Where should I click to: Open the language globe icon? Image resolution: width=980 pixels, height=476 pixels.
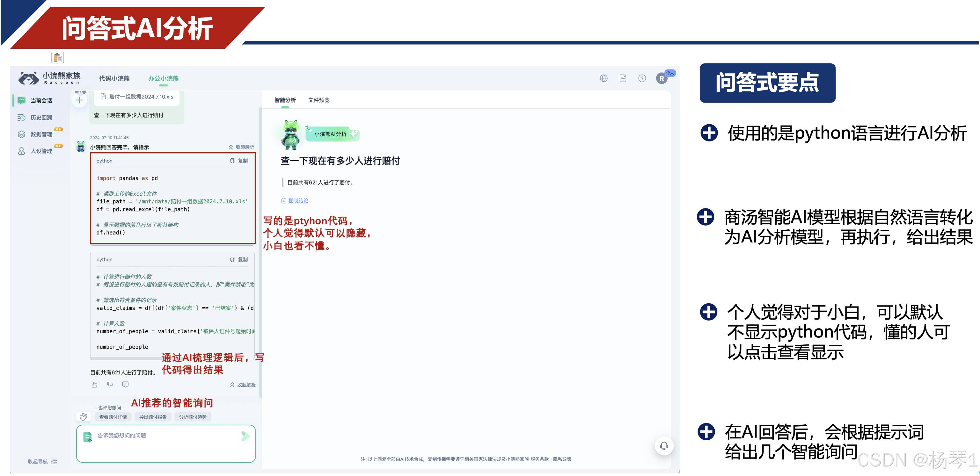tap(603, 78)
